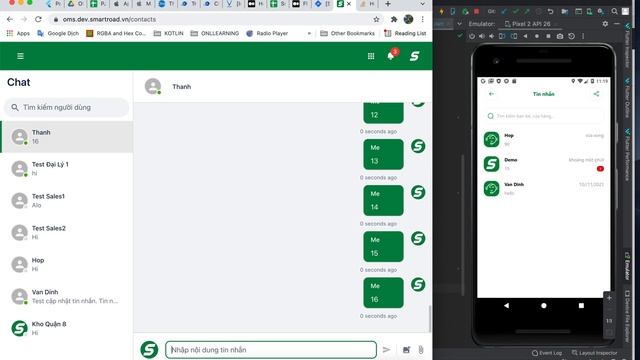Open the hamburger menu in web app

[20, 56]
